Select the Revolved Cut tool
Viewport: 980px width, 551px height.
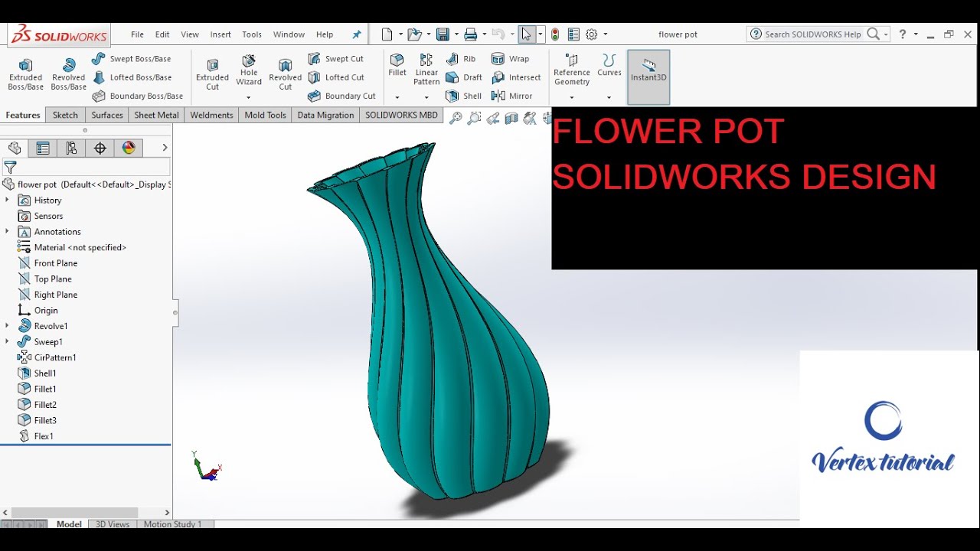pos(285,74)
